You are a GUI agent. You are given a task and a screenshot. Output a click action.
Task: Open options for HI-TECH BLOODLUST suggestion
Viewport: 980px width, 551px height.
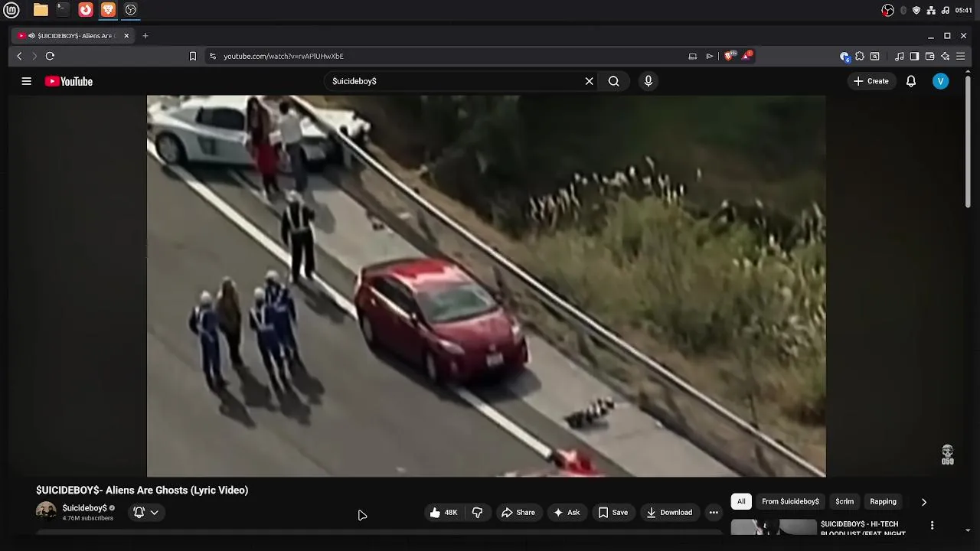(x=932, y=526)
